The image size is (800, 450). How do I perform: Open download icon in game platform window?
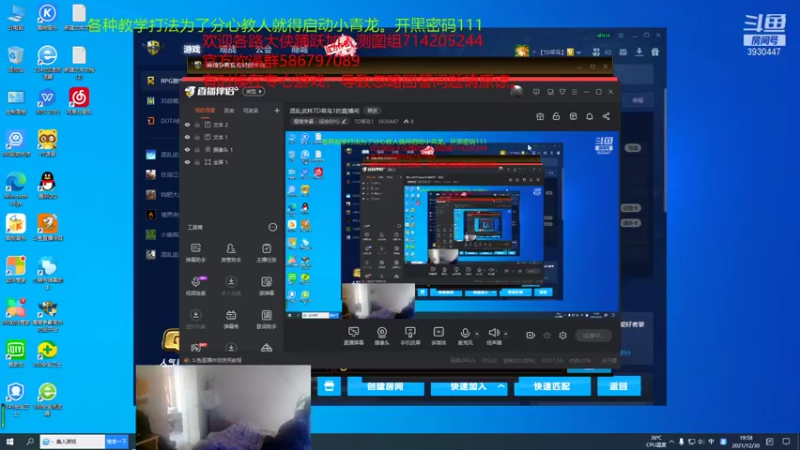click(639, 52)
